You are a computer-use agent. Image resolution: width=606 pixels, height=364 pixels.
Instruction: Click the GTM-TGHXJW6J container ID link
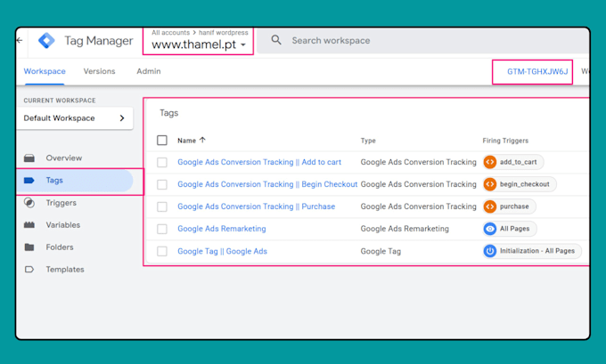coord(537,72)
